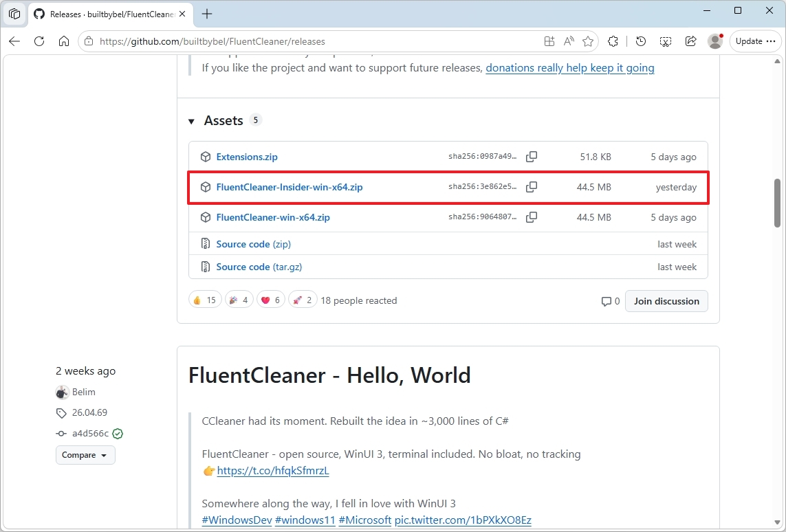Click file icon beside Source code (tar.gz)

tap(206, 267)
